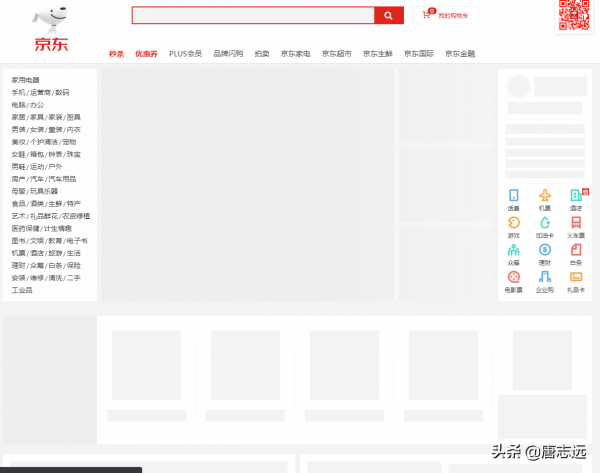This screenshot has height=473, width=600.
Task: Select the 手机 category link
Action: pyautogui.click(x=18, y=92)
